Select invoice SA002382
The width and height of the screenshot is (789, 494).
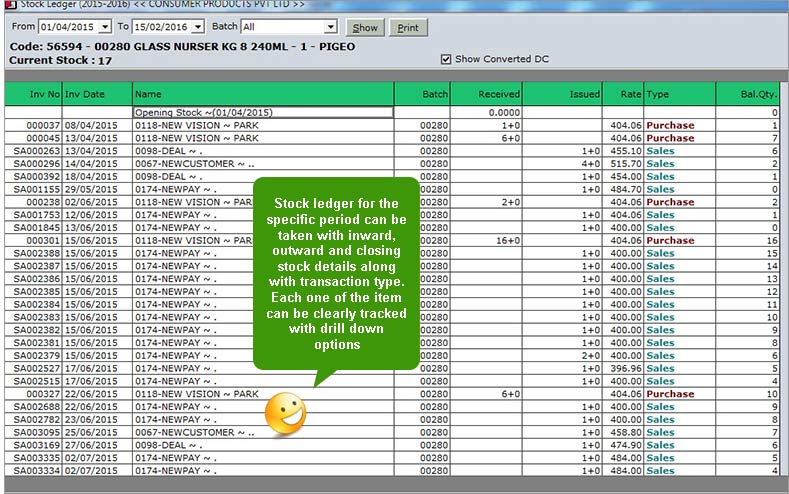coord(37,330)
